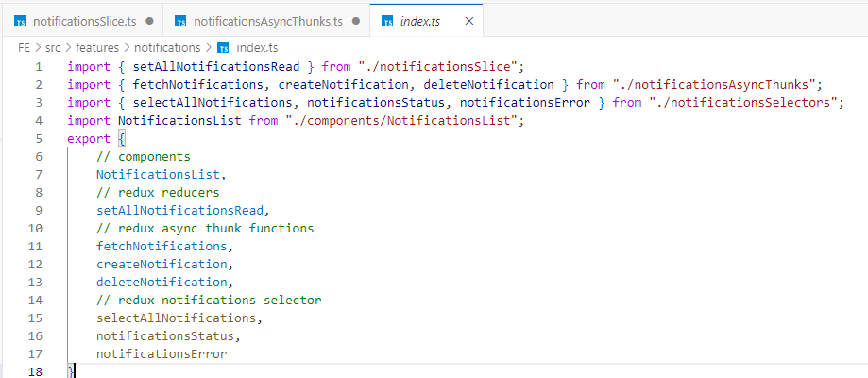
Task: Click the import keyword on line 1
Action: [89, 67]
